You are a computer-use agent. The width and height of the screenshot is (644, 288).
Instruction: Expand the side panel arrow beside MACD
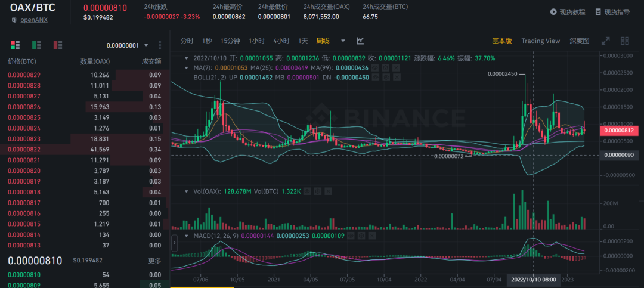[x=174, y=243]
